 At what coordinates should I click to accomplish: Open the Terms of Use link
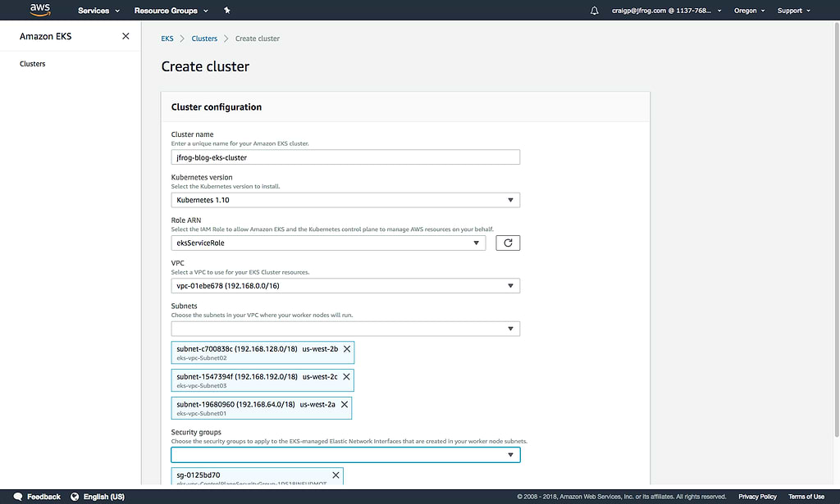coord(806,497)
